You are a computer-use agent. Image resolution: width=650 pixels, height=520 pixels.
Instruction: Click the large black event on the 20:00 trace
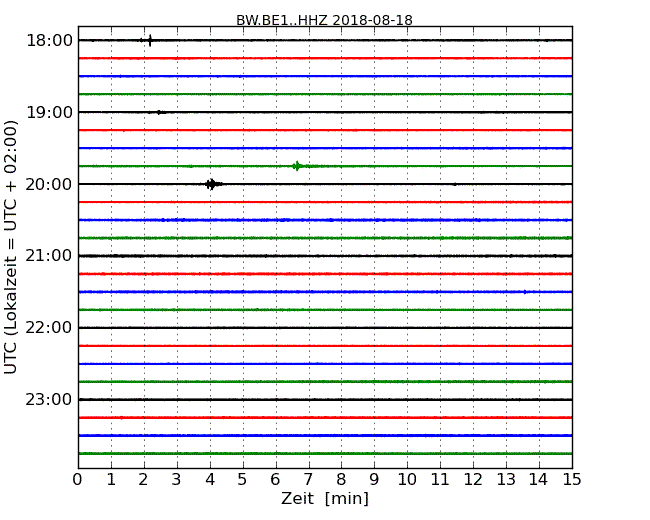pyautogui.click(x=212, y=184)
